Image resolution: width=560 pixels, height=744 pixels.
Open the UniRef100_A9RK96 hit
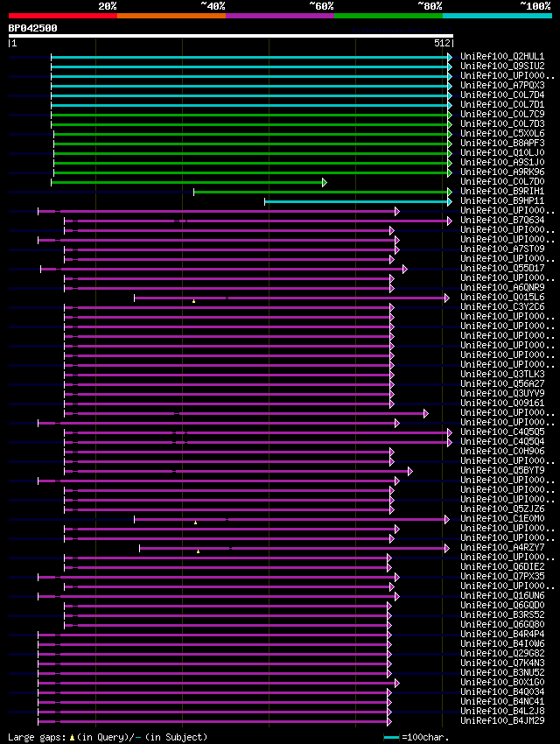(x=502, y=172)
